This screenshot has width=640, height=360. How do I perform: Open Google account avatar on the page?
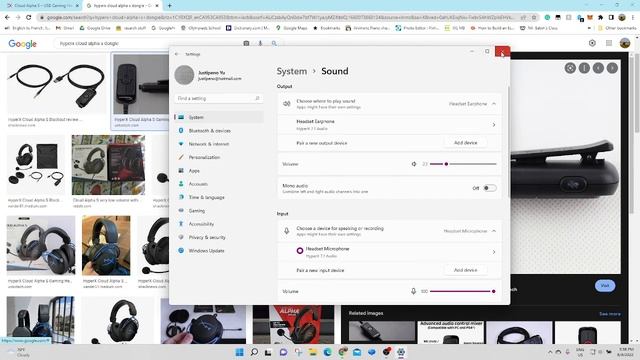(624, 43)
